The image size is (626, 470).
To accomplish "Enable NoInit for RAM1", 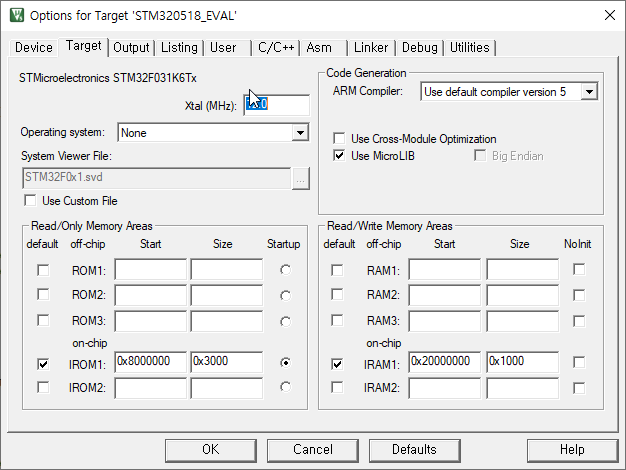I will coord(579,269).
